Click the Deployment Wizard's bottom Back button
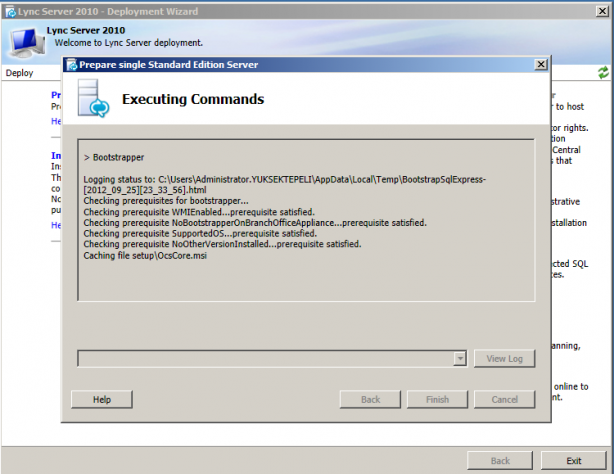This screenshot has height=474, width=614. 500,461
